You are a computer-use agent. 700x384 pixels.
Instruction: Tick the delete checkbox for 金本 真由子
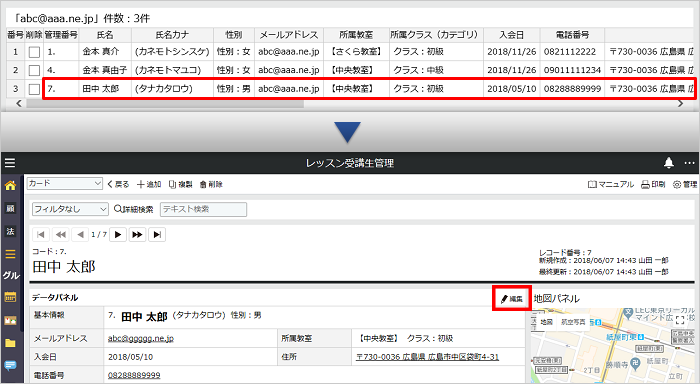point(34,71)
